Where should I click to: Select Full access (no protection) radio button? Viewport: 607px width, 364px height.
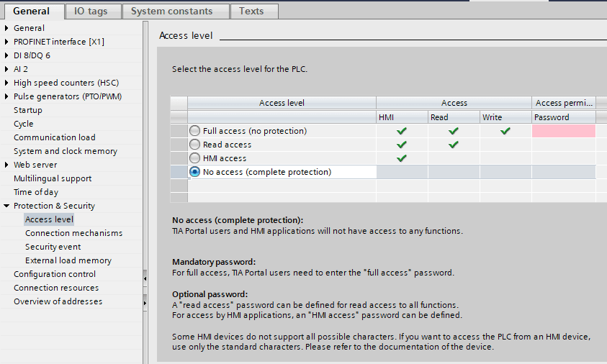(x=194, y=131)
